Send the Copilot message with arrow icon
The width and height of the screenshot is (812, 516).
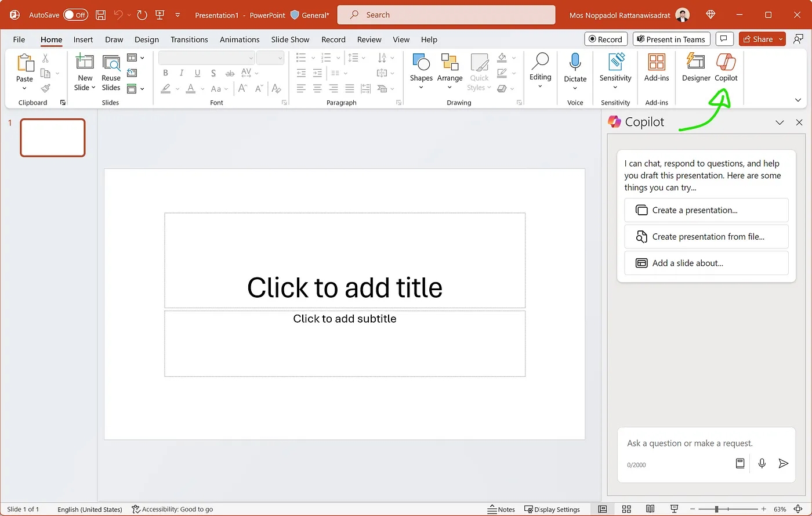[x=783, y=463]
